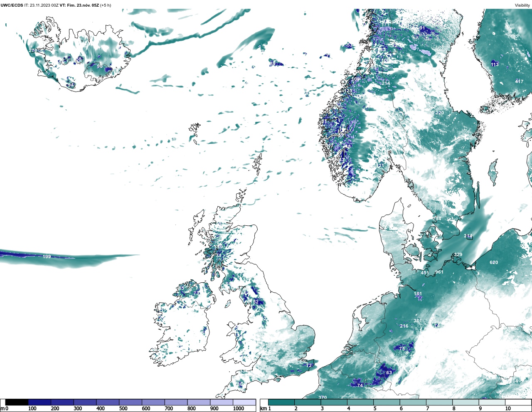
Task: Select the 2–3 km legend swatch
Action: tap(308, 402)
